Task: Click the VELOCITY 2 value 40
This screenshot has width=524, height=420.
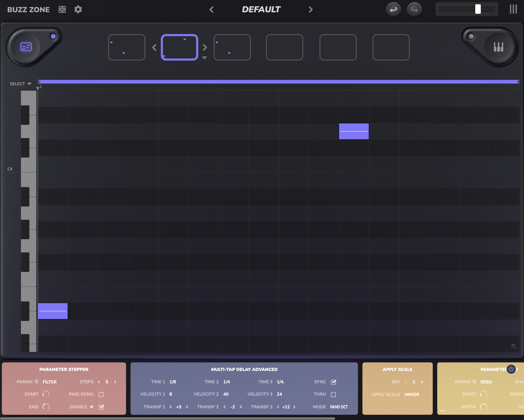Action: (226, 394)
